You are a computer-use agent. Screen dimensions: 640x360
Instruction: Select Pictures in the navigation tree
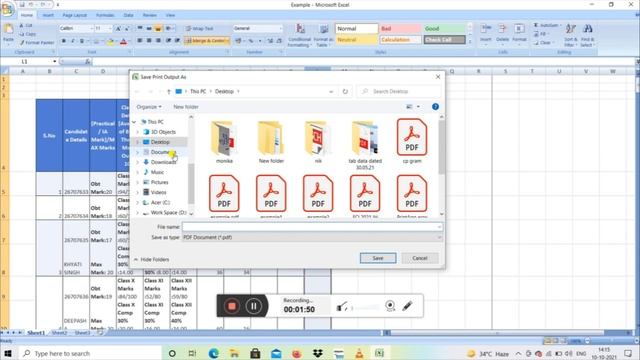pos(159,182)
